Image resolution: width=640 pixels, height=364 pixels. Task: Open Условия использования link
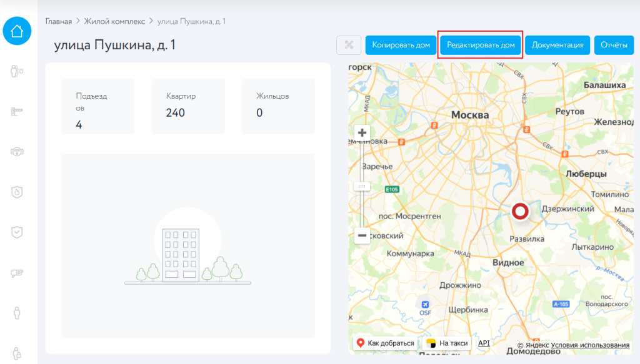(590, 345)
